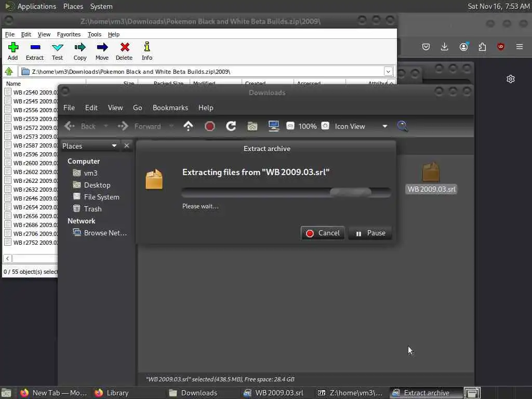This screenshot has width=532, height=399.
Task: Zoom in with the plus icon
Action: [x=325, y=126]
